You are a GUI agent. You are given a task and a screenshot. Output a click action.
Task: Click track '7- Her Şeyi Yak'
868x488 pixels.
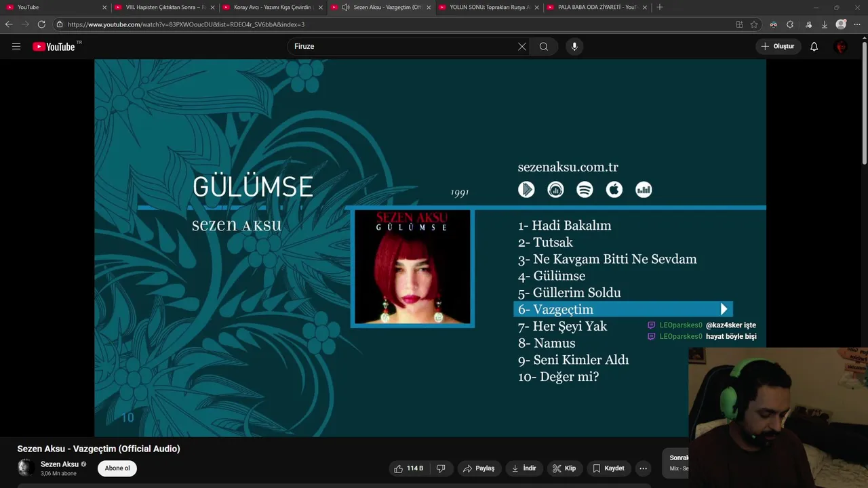563,326
